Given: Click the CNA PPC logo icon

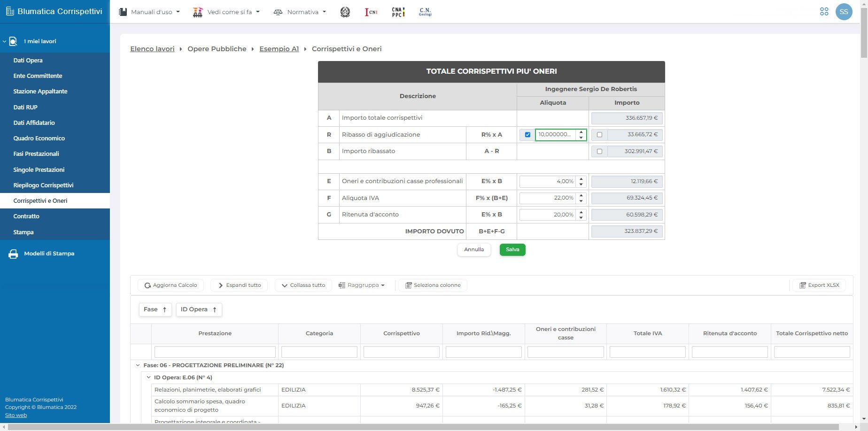Looking at the screenshot, I should pyautogui.click(x=398, y=12).
